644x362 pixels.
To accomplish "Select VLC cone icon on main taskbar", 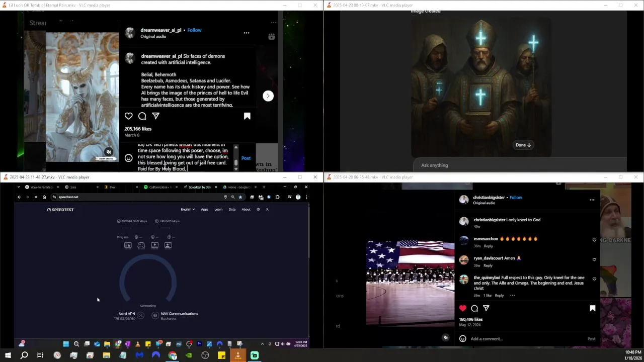I will pyautogui.click(x=238, y=355).
